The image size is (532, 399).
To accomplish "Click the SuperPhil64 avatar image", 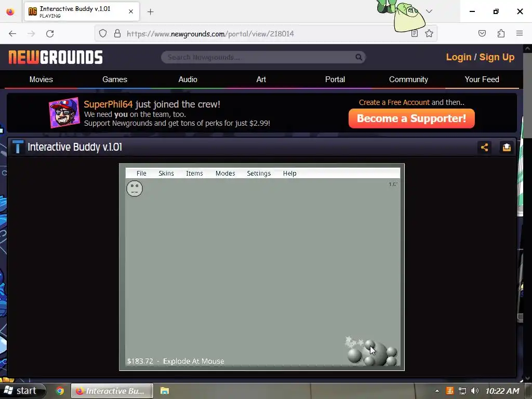I will tap(64, 113).
